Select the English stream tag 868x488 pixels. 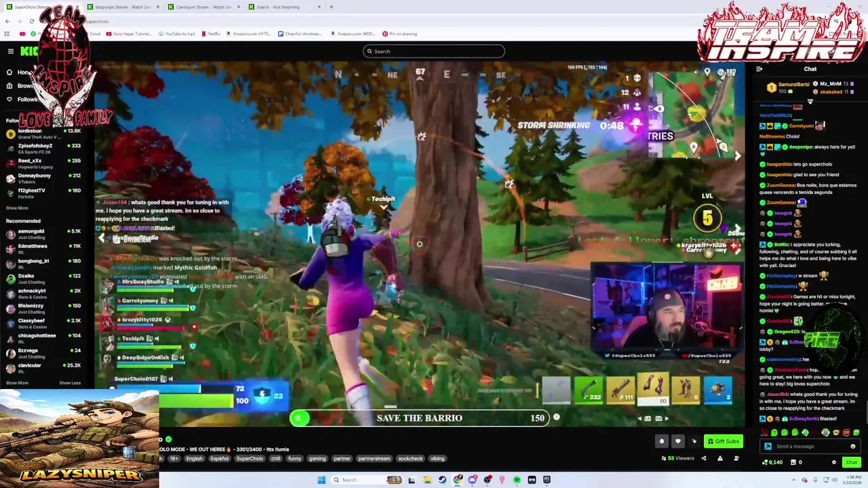pyautogui.click(x=194, y=459)
